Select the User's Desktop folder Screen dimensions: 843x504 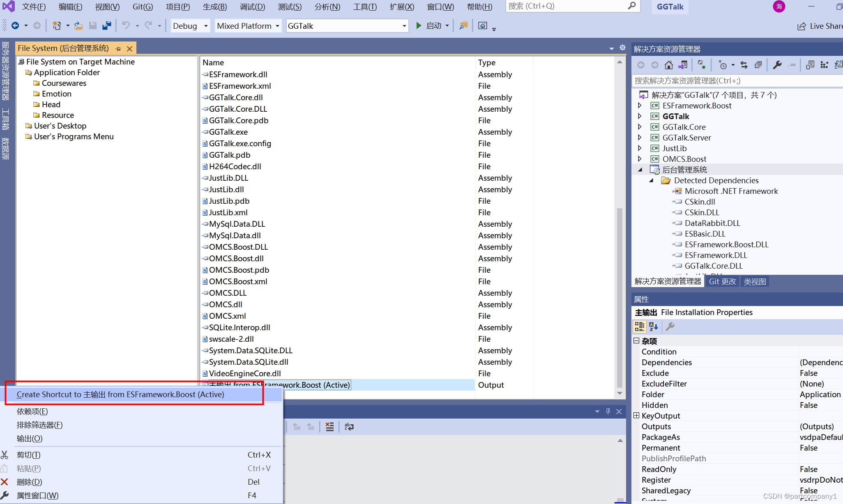pos(60,126)
